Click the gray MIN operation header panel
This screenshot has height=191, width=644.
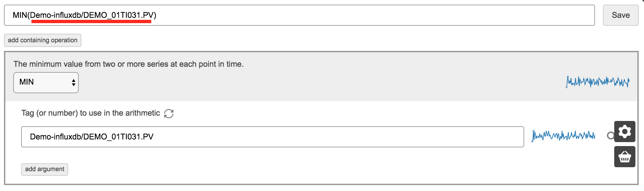(321, 76)
